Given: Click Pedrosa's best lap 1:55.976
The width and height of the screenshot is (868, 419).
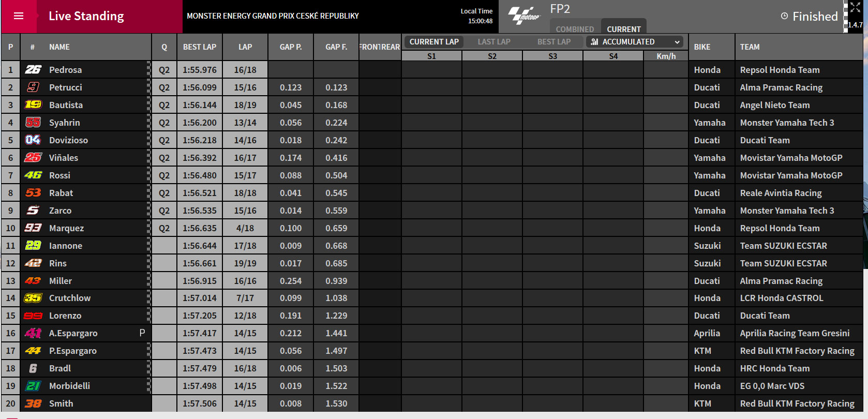Looking at the screenshot, I should (x=200, y=70).
